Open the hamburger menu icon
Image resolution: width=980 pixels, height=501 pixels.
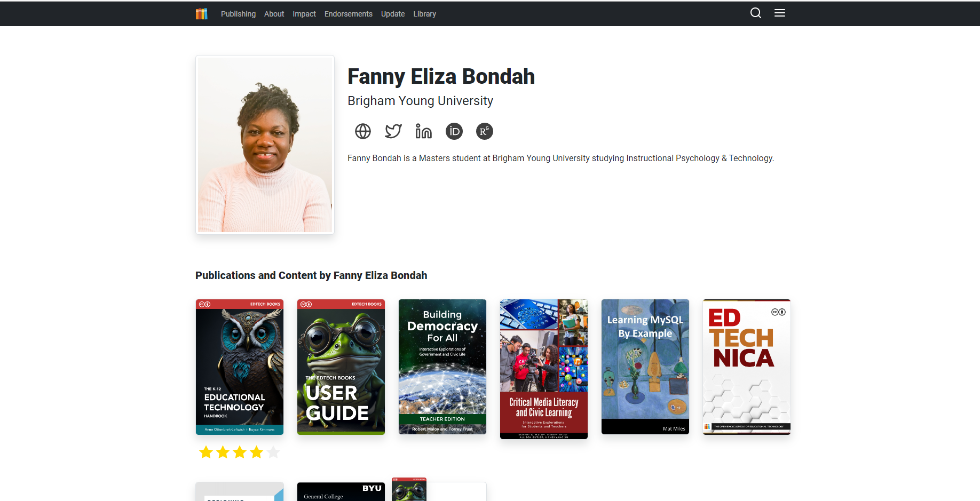click(780, 13)
